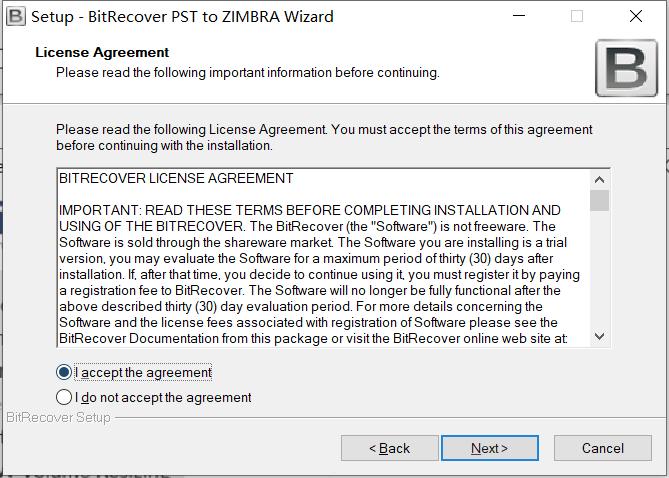This screenshot has height=478, width=669.
Task: Select 'I do not accept the agreement' option
Action: (64, 397)
